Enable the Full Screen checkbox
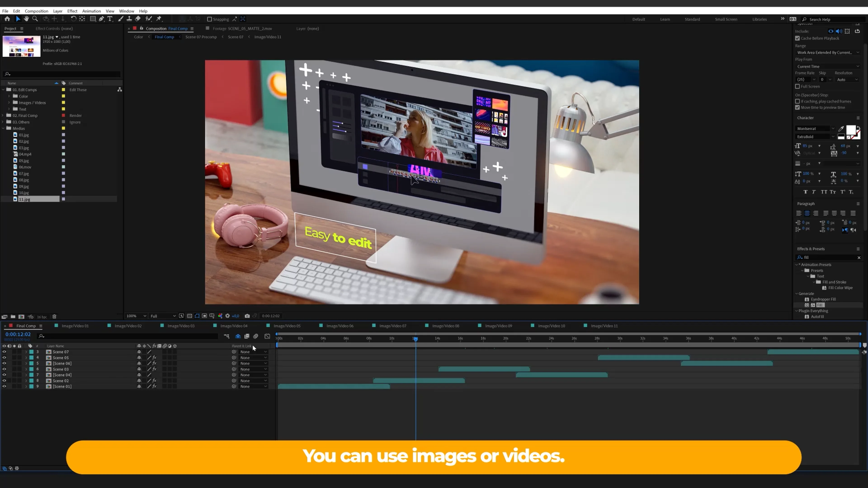This screenshot has width=868, height=488. click(797, 87)
